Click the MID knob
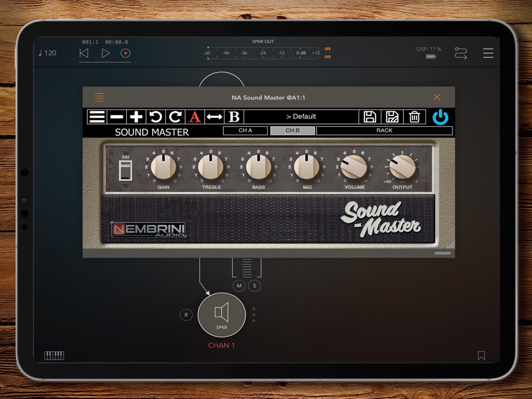The height and width of the screenshot is (399, 532). pos(307,167)
